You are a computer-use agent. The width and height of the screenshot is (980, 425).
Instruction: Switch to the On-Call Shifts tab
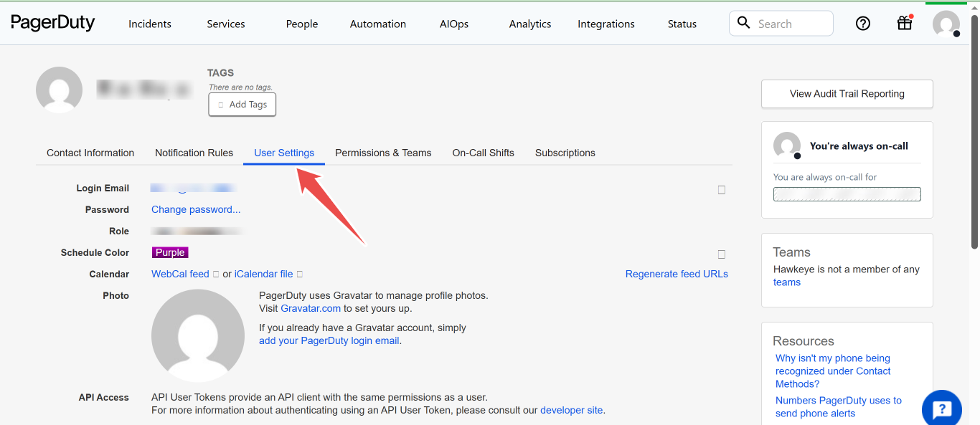[483, 152]
